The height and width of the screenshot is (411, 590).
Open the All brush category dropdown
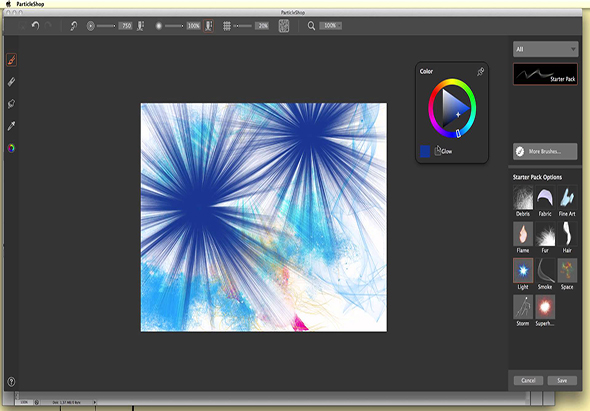coord(545,49)
